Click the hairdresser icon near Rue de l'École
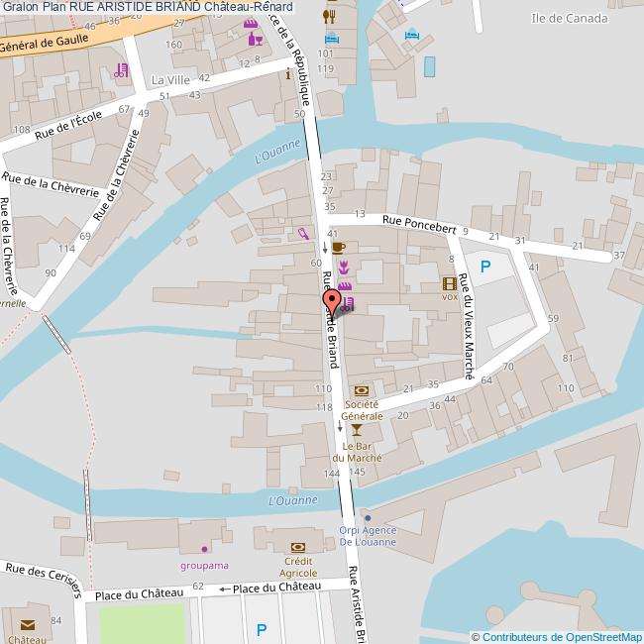 (x=121, y=70)
